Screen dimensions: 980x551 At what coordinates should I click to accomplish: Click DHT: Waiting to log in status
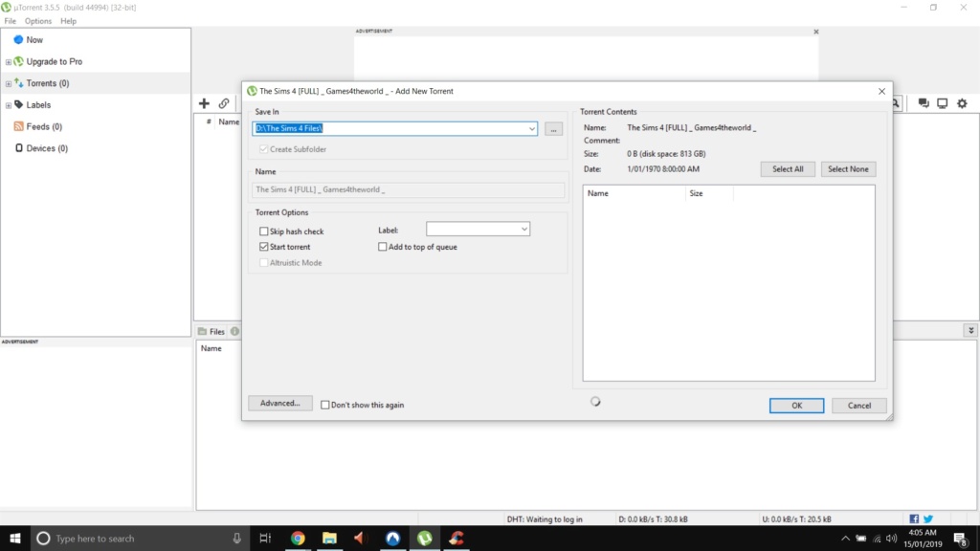pos(545,519)
